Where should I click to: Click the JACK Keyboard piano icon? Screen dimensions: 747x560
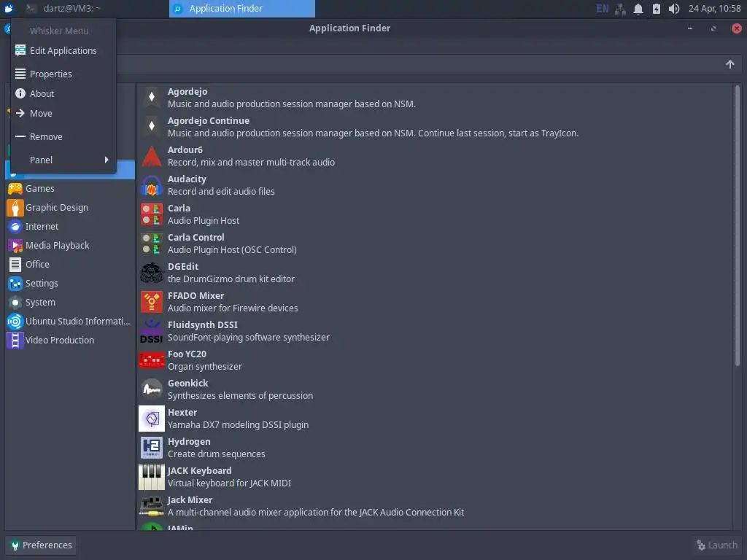[152, 477]
